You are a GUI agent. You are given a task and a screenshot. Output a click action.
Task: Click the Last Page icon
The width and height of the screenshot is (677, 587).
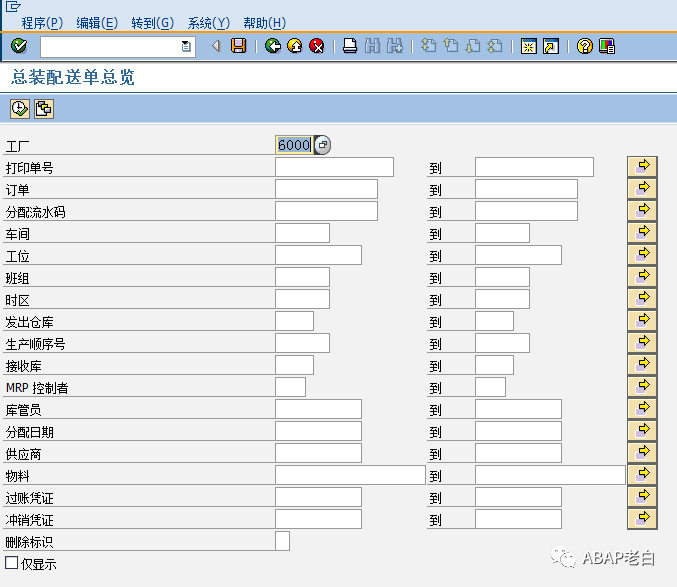tap(495, 46)
